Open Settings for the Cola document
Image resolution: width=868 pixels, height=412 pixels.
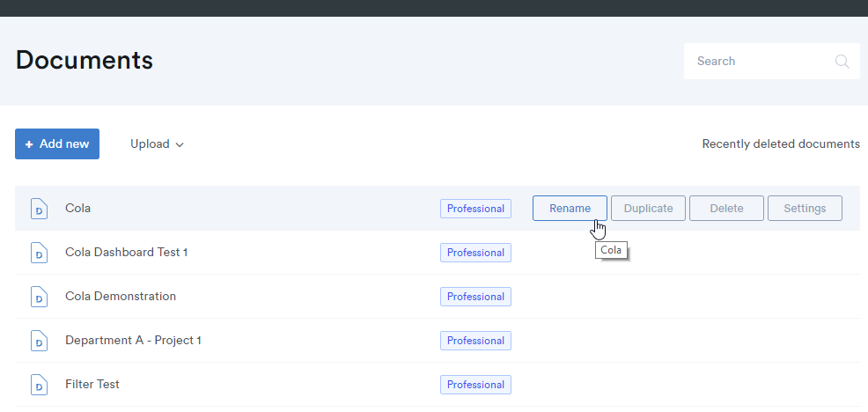805,209
